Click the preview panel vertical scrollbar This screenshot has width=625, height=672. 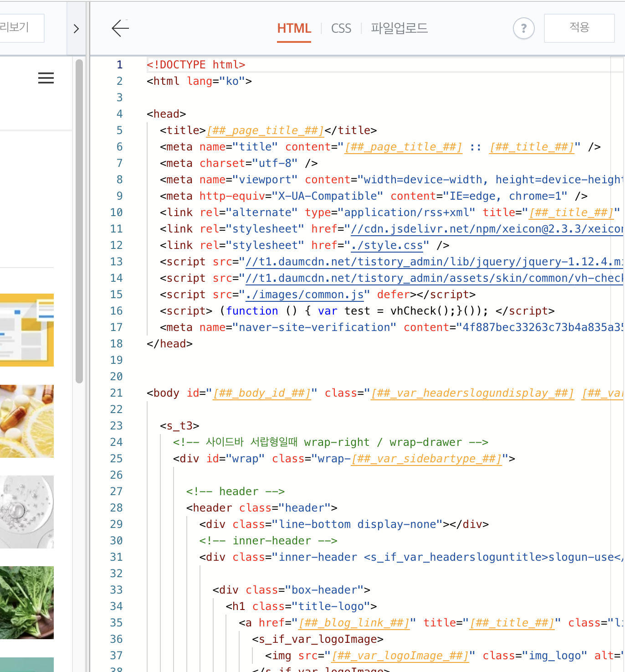[x=79, y=221]
